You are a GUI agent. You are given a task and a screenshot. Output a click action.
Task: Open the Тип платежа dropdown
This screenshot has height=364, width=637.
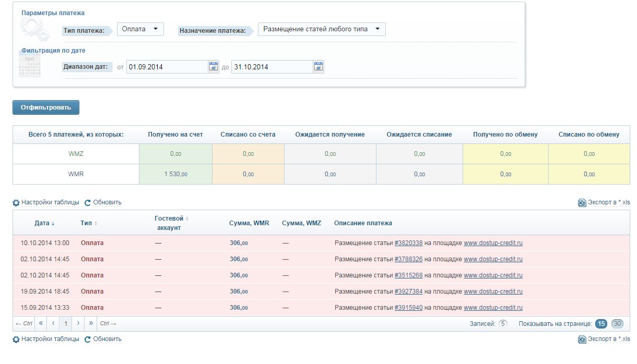coord(140,29)
